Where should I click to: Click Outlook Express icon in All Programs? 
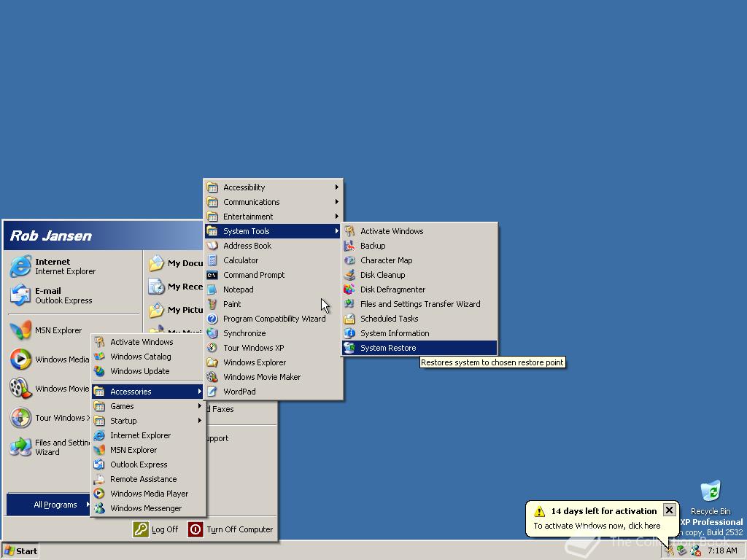coord(99,464)
